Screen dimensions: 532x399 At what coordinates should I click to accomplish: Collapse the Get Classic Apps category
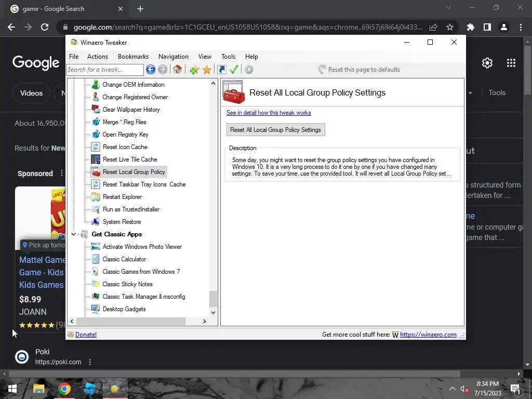pos(73,234)
